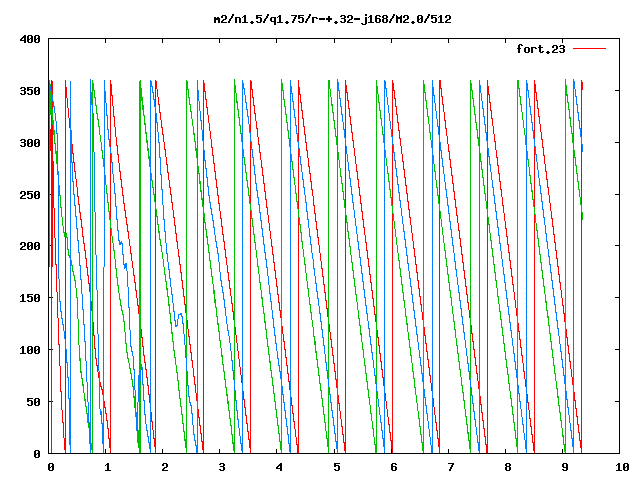Viewport: 640px width, 480px height.
Task: Click the x-axis label 2
Action: [164, 467]
